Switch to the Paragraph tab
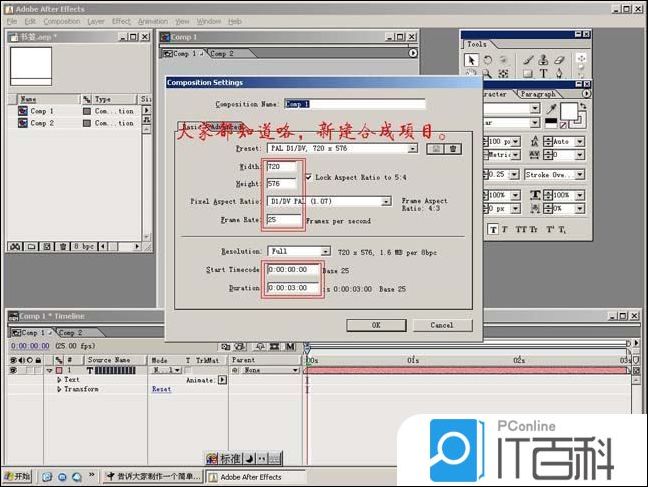The height and width of the screenshot is (487, 648). click(538, 94)
